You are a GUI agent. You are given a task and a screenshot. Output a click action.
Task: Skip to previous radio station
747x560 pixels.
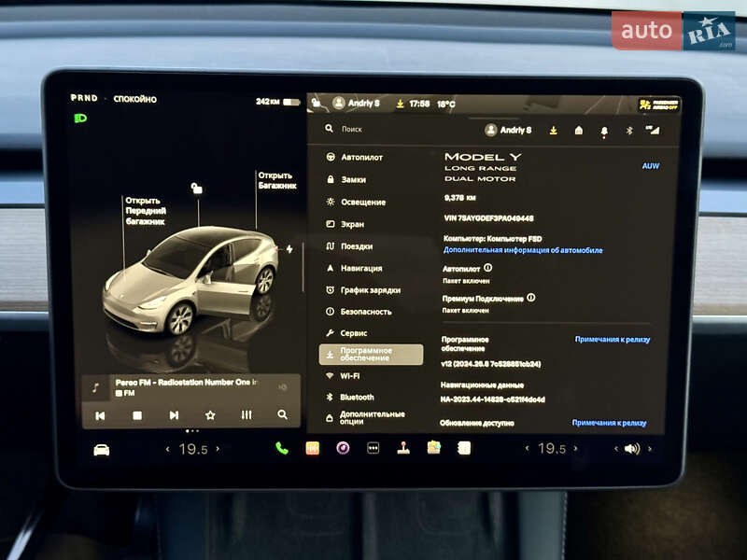[x=100, y=415]
